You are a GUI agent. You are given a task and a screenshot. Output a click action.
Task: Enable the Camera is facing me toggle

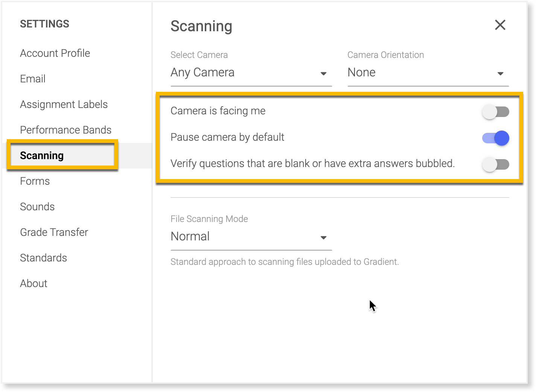[495, 112]
